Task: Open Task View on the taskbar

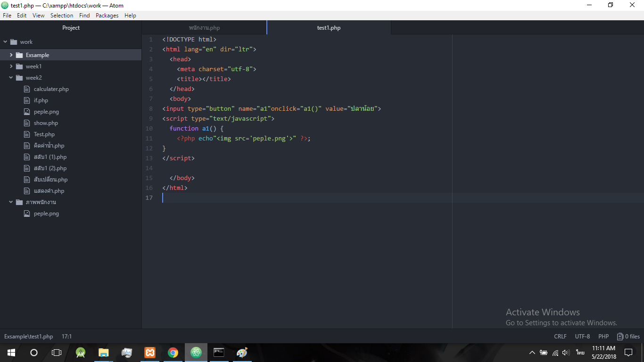Action: click(57, 353)
